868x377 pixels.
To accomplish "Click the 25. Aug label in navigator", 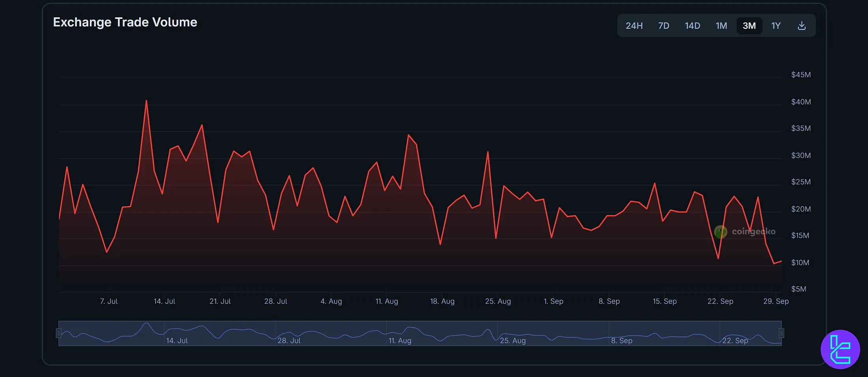I will (x=513, y=341).
